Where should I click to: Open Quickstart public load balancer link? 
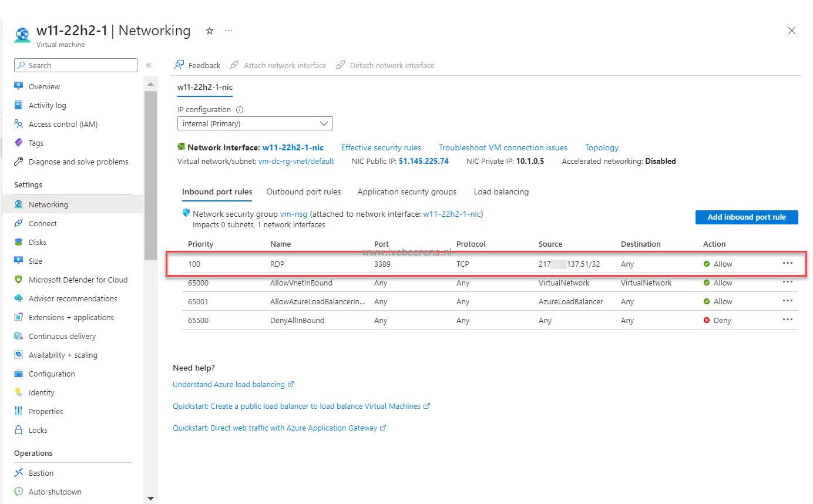click(x=301, y=406)
